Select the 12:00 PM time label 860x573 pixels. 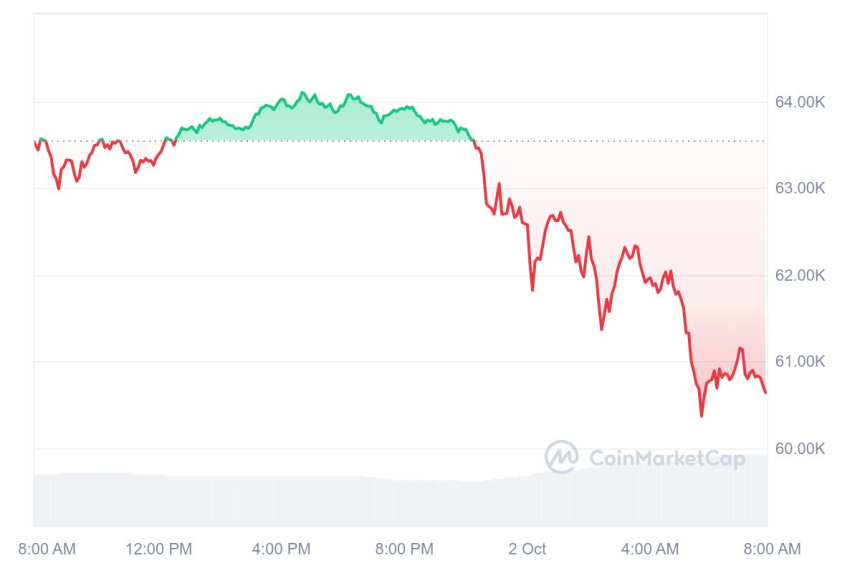(x=161, y=548)
